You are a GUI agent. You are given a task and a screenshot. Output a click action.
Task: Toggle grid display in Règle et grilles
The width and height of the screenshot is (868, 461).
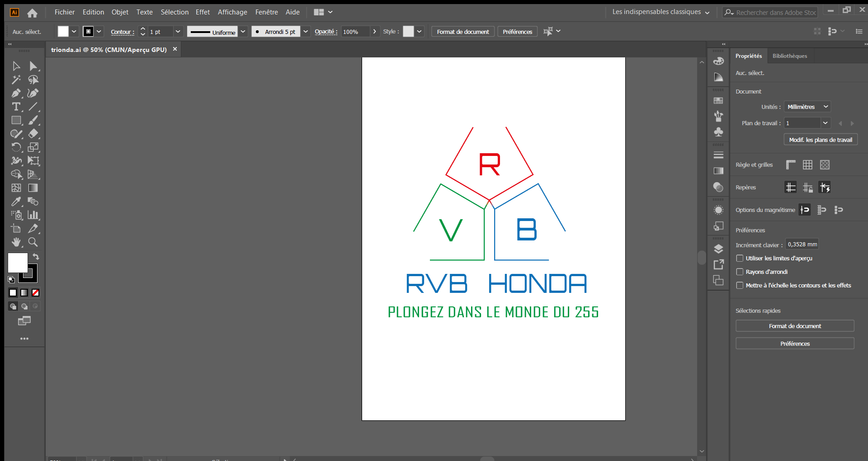tap(808, 165)
